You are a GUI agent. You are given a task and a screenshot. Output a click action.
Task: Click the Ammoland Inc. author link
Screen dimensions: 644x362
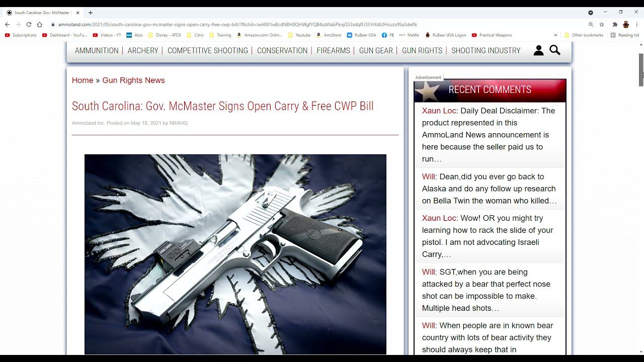tap(88, 123)
